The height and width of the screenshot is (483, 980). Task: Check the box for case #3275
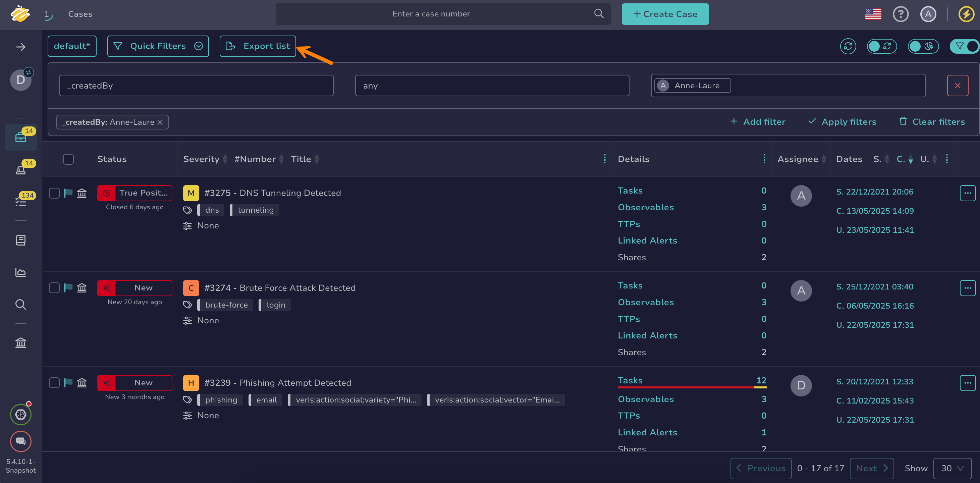point(54,193)
